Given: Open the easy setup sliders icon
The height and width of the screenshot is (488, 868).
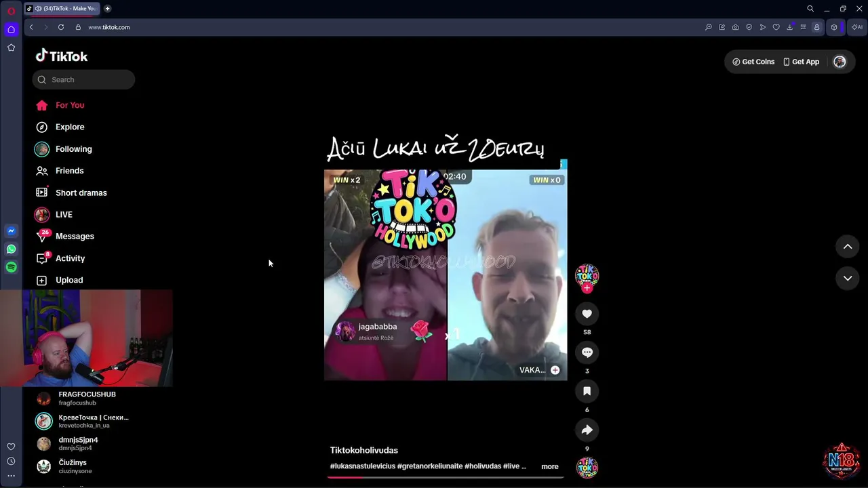Looking at the screenshot, I should coord(804,27).
